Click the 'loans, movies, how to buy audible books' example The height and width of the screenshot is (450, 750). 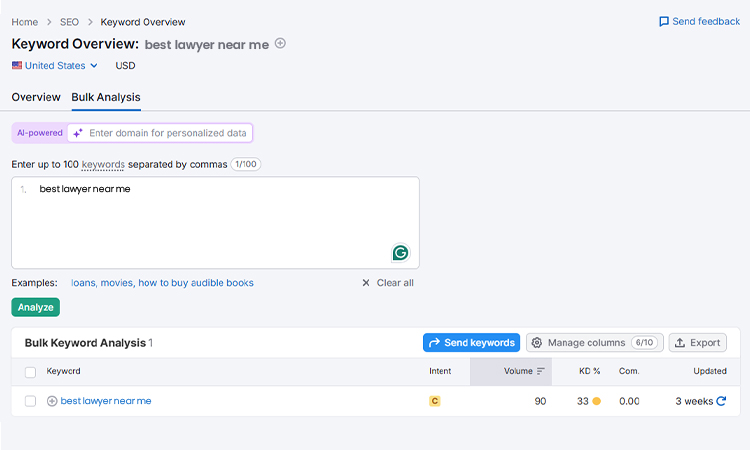(162, 283)
